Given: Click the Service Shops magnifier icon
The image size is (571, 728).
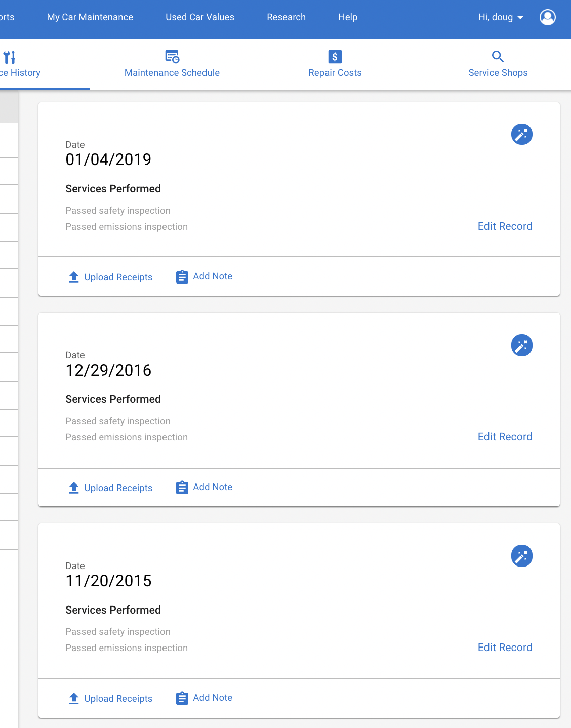Looking at the screenshot, I should (x=498, y=56).
